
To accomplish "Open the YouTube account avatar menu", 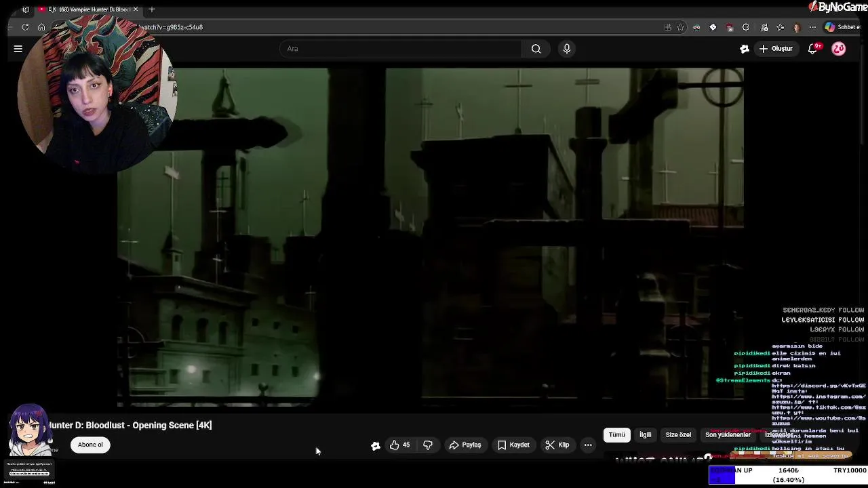I will tap(839, 49).
